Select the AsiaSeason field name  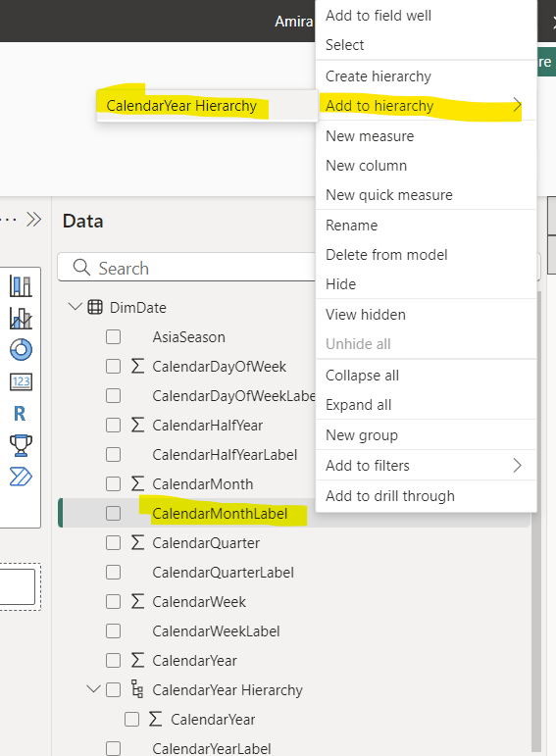188,337
